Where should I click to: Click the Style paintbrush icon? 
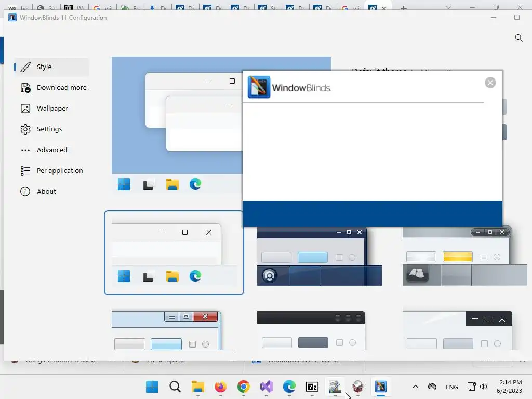point(25,67)
